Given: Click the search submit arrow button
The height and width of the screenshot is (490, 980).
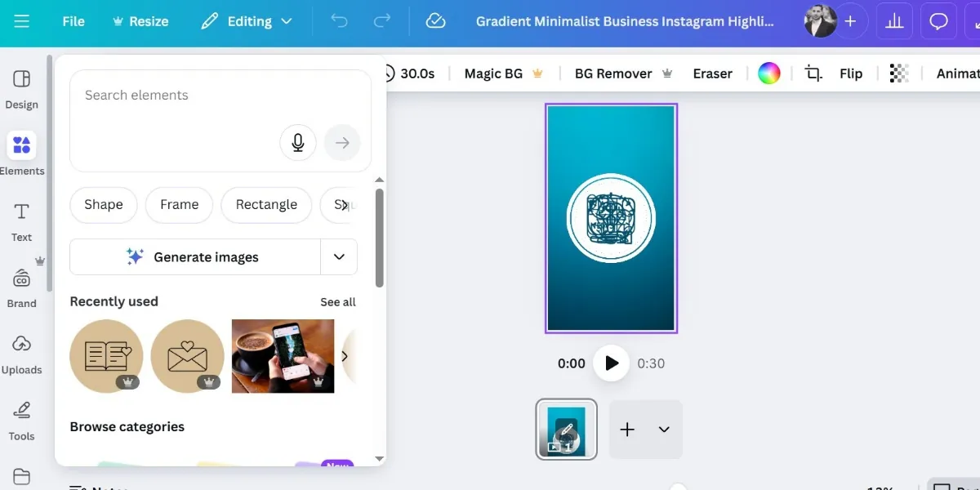Looking at the screenshot, I should pos(342,143).
